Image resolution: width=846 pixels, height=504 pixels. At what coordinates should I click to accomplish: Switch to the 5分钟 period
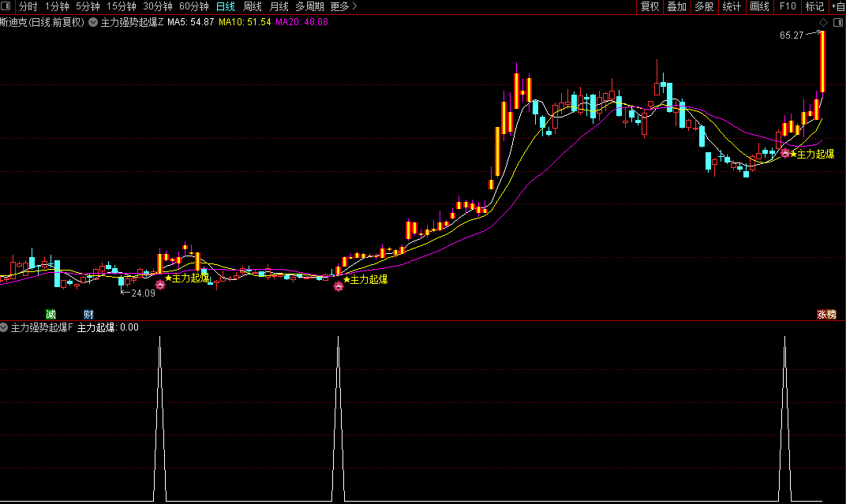point(88,6)
